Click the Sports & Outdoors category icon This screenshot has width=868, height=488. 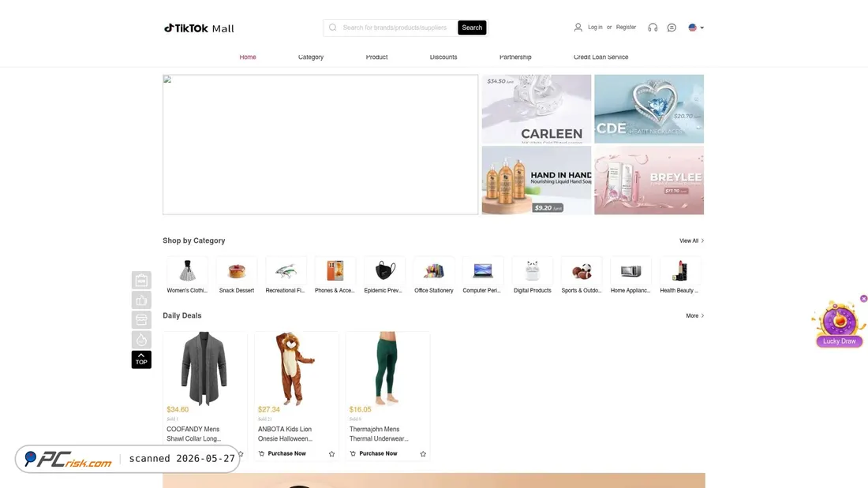tap(582, 270)
